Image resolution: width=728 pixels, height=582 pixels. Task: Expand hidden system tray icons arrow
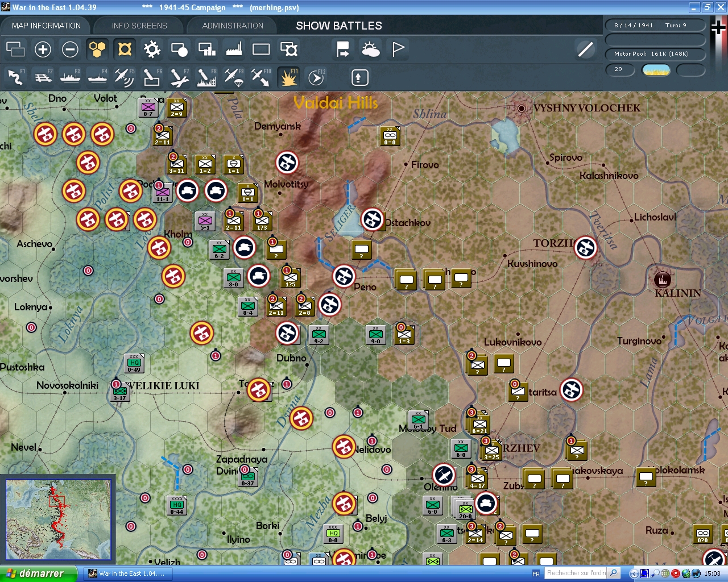(634, 573)
